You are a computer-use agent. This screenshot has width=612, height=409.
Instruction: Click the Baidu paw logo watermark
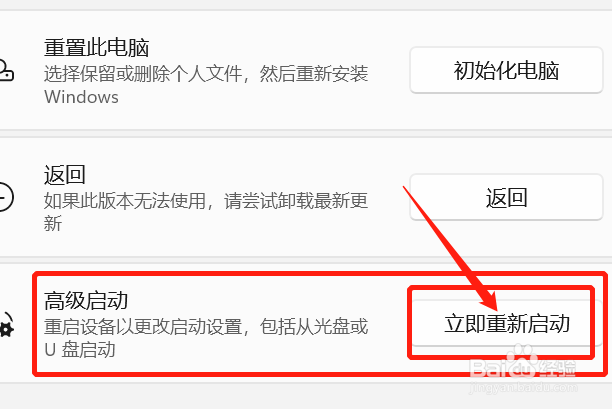point(522,358)
